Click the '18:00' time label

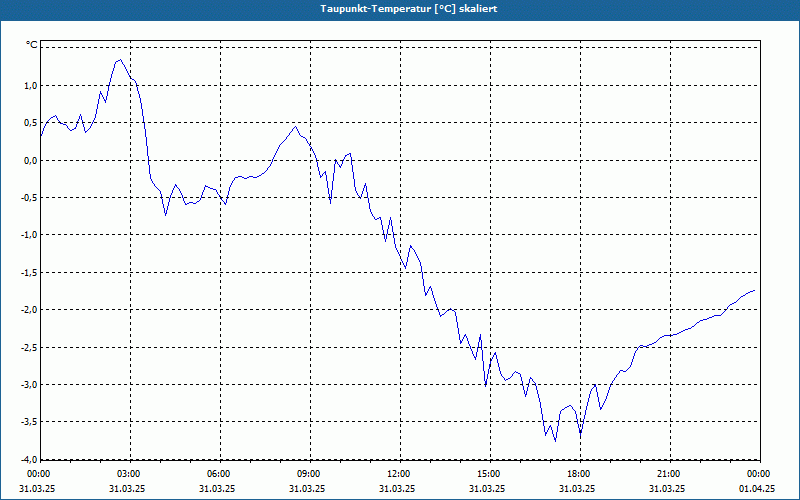579,474
